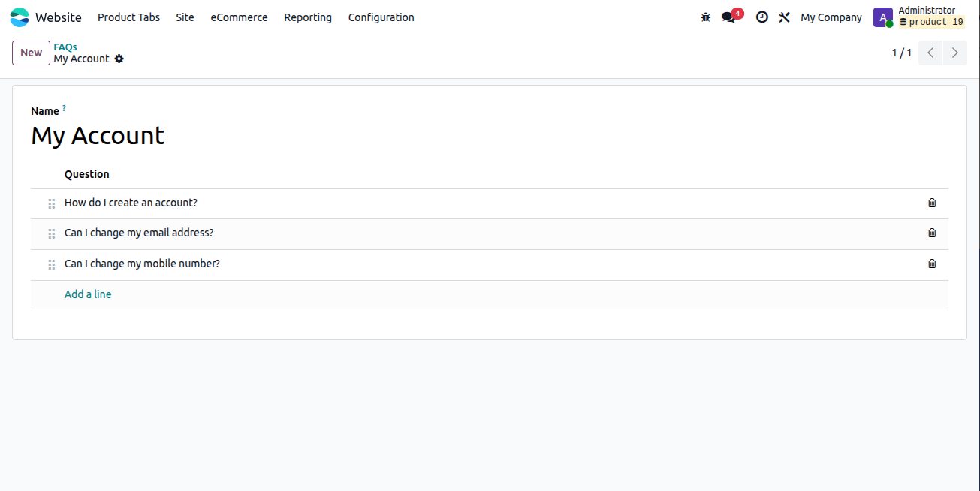The width and height of the screenshot is (980, 491).
Task: Go back to FAQs breadcrumb
Action: 65,47
